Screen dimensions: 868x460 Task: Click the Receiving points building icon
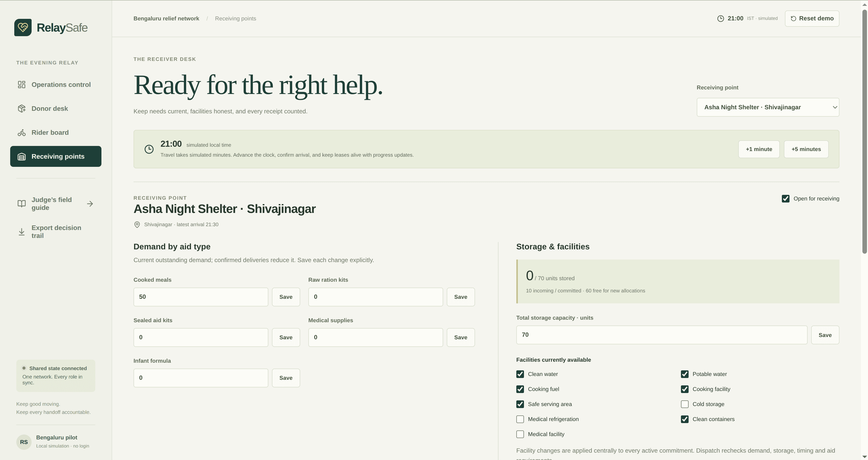coord(22,157)
